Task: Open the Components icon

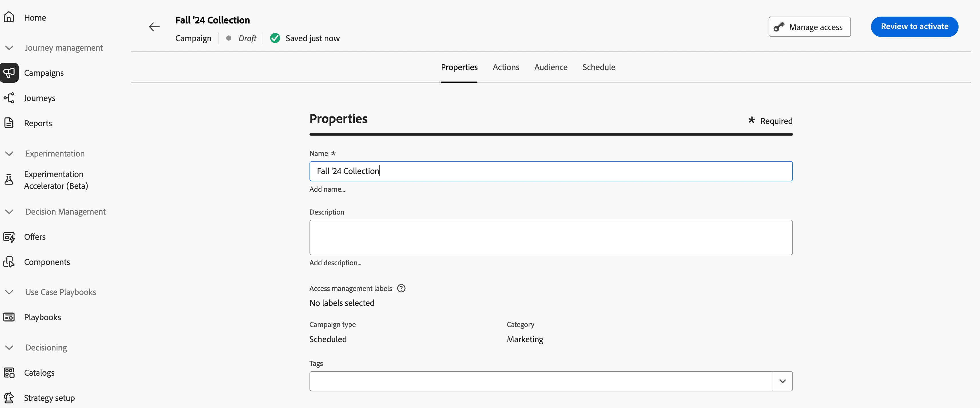Action: (x=9, y=262)
